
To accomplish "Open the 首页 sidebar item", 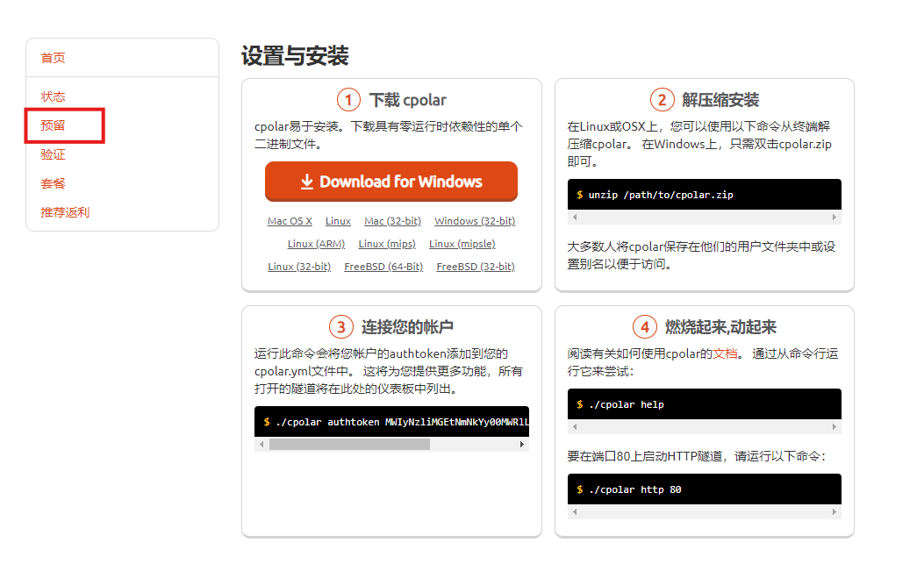I will pos(53,58).
